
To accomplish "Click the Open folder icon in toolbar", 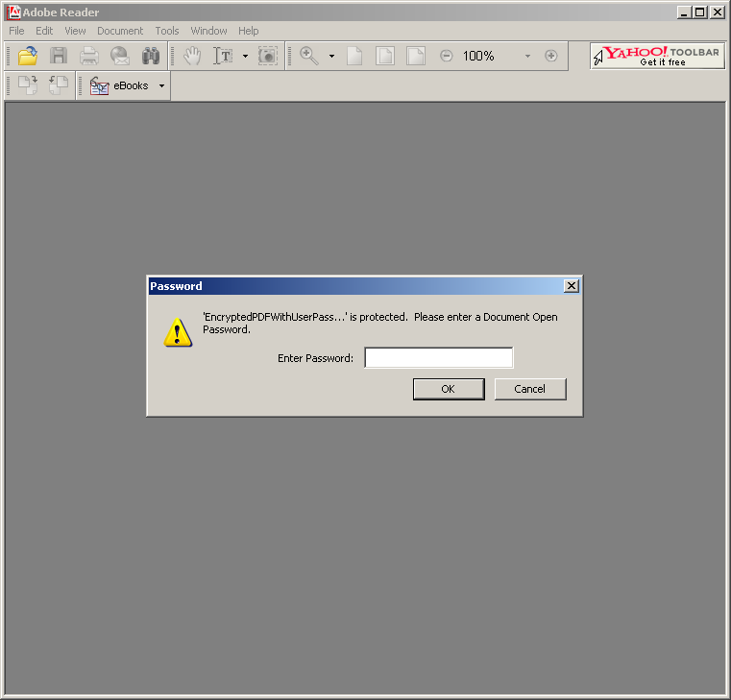I will click(x=28, y=56).
